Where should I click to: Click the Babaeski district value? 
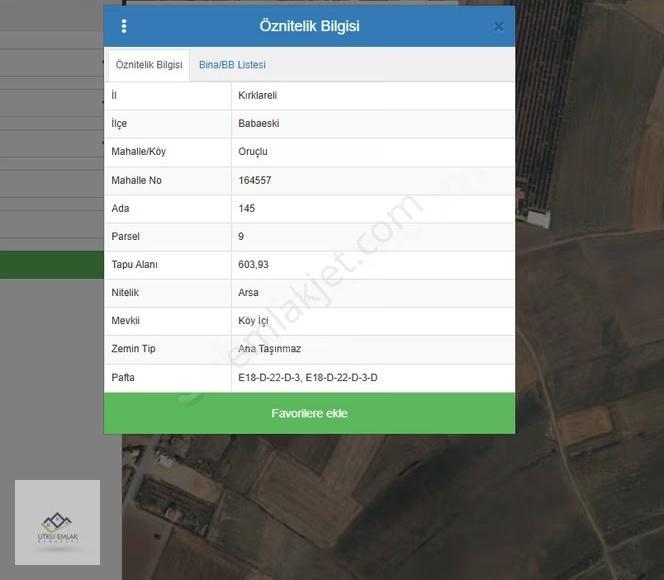[x=259, y=124]
